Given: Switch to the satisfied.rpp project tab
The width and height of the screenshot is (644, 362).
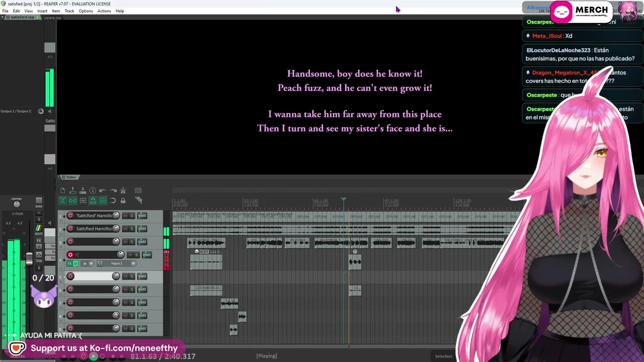Looking at the screenshot, I should [22, 17].
